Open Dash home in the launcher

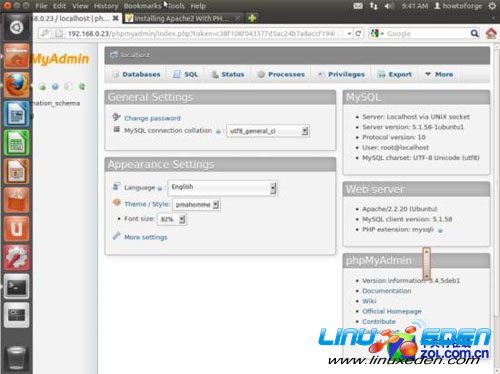[16, 28]
